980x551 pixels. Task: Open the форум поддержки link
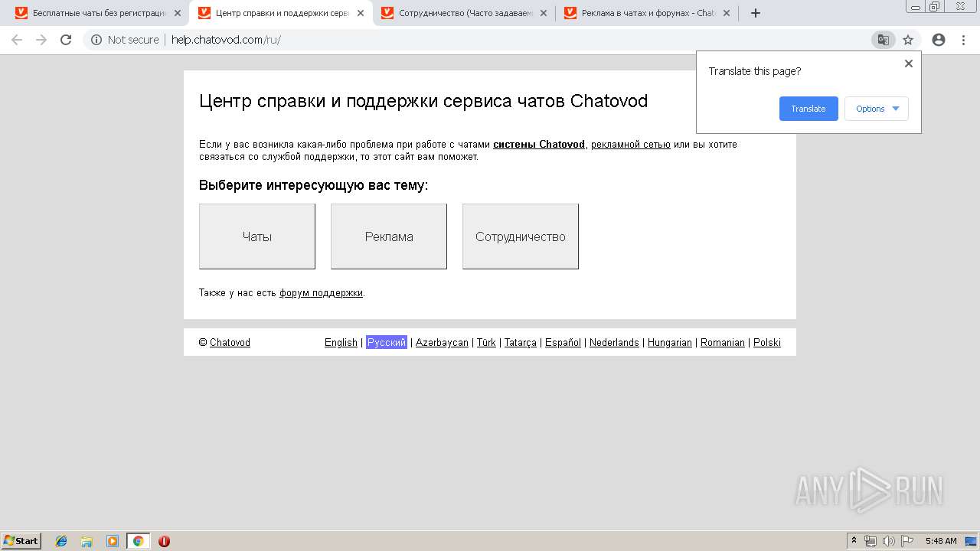coord(321,292)
